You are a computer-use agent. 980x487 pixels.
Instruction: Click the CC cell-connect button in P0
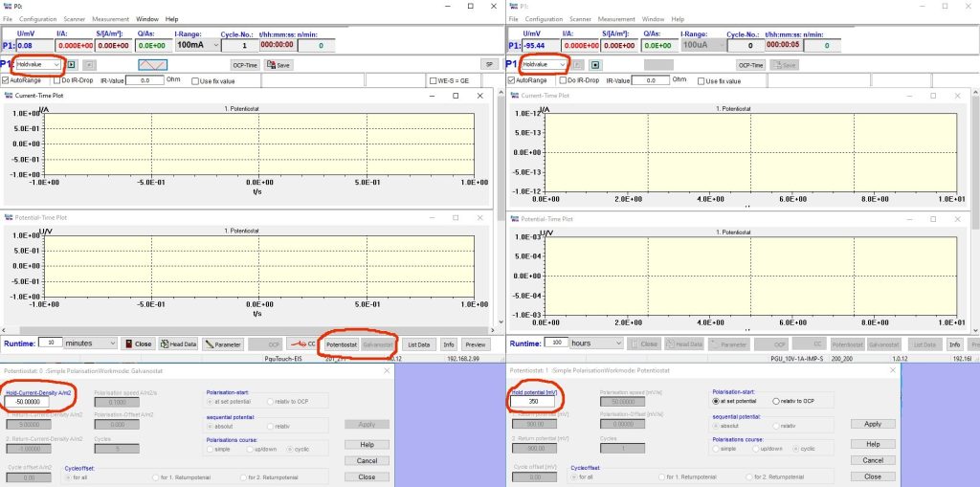[303, 343]
